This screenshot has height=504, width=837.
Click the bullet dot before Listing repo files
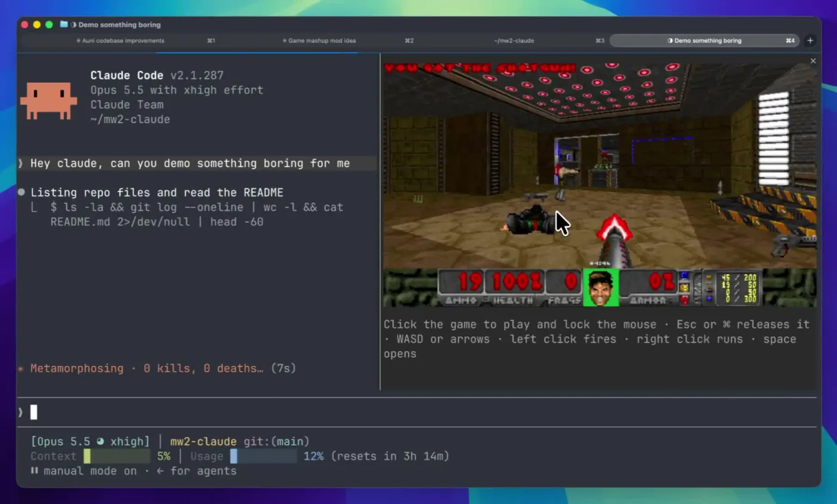tap(22, 193)
